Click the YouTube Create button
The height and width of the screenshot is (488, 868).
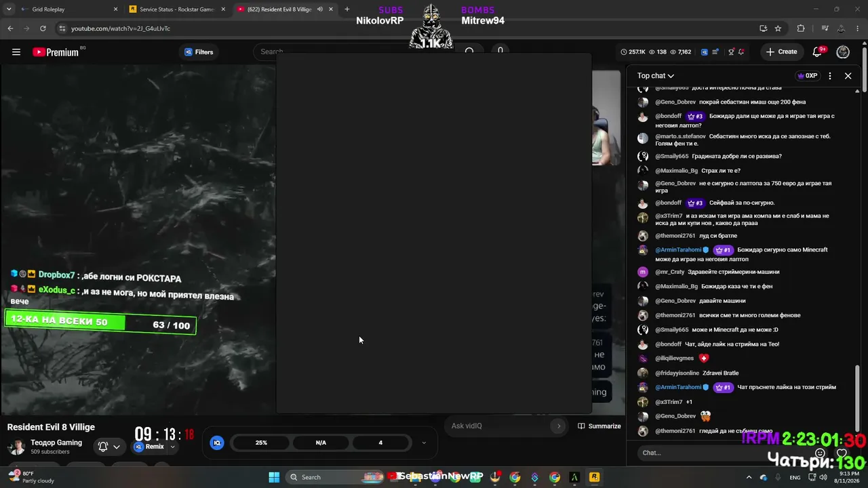(782, 52)
